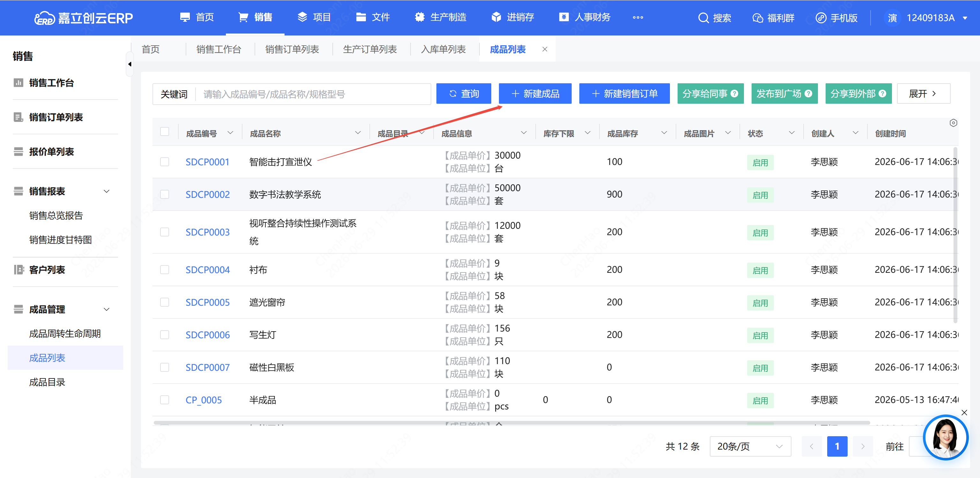
Task: Close the 成品列表 tab with the X
Action: [545, 49]
